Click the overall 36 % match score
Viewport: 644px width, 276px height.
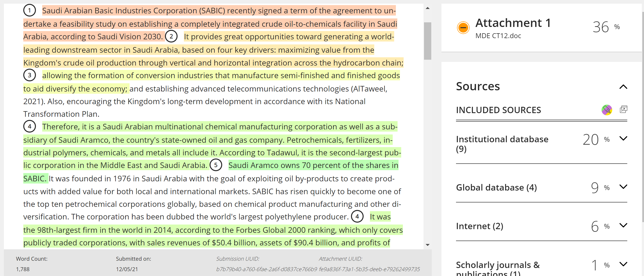tap(606, 27)
